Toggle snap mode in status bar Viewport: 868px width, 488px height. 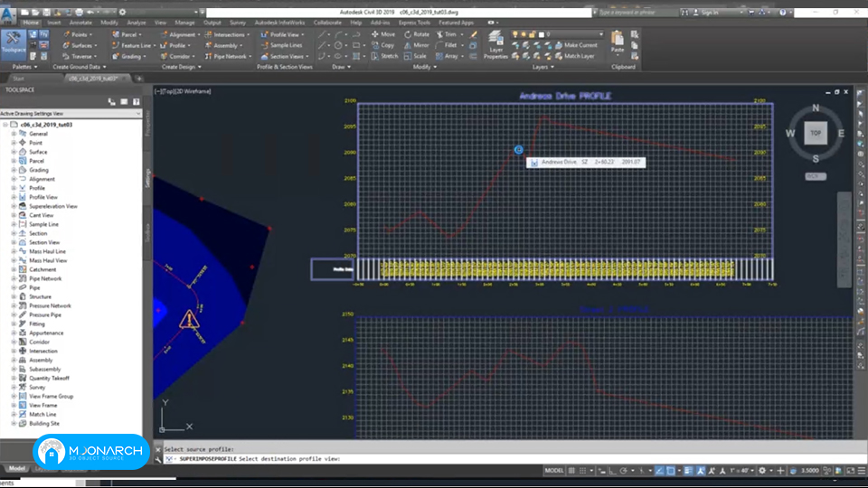(x=583, y=471)
